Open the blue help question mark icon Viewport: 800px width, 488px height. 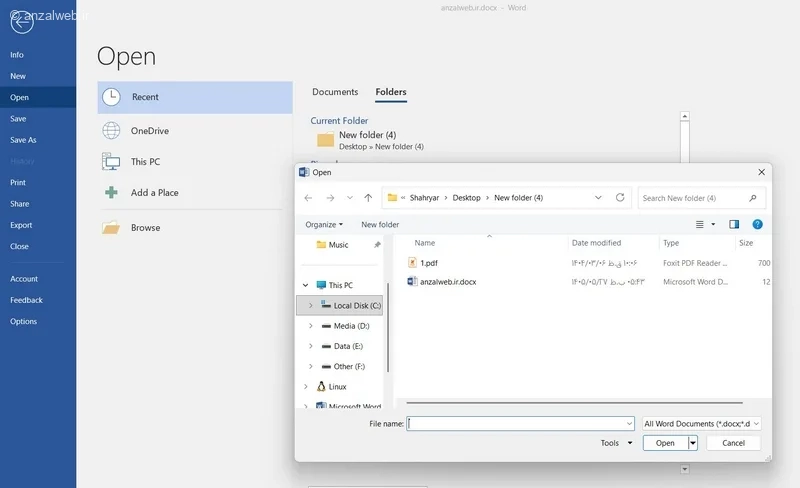[758, 225]
